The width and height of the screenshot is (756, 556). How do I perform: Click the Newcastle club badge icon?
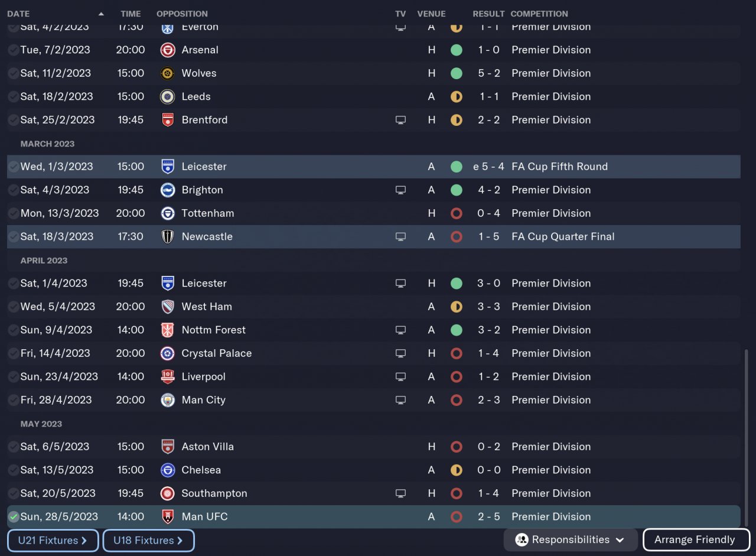point(168,236)
